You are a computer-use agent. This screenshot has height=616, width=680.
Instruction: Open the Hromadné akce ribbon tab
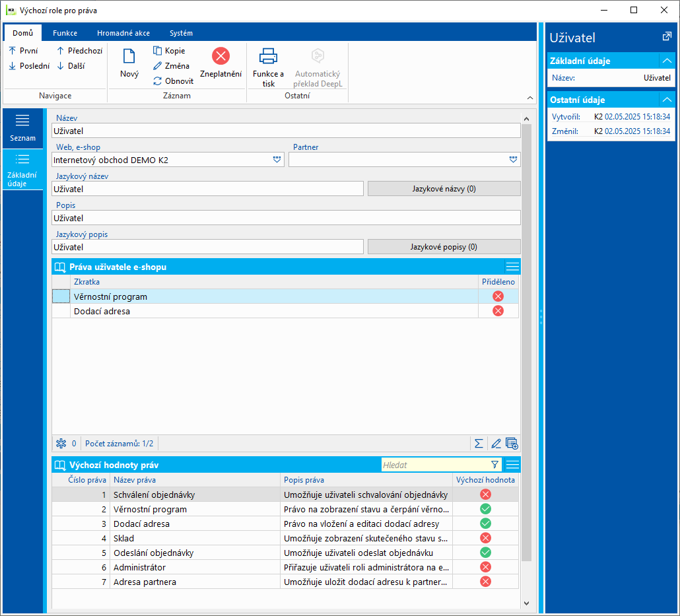(123, 33)
